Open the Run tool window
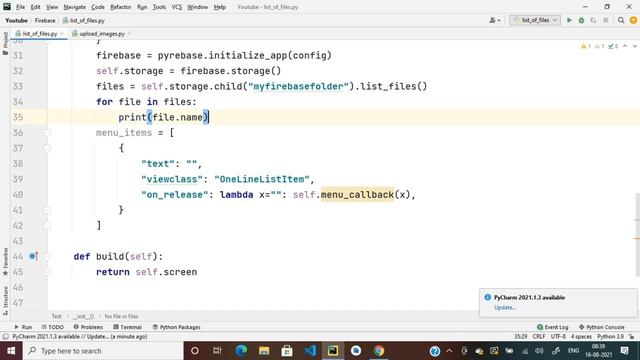640x360 pixels. pos(23,327)
